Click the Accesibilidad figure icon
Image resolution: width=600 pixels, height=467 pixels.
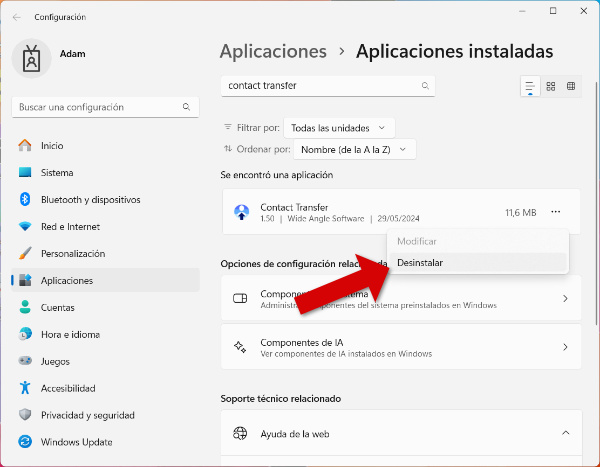(25, 388)
